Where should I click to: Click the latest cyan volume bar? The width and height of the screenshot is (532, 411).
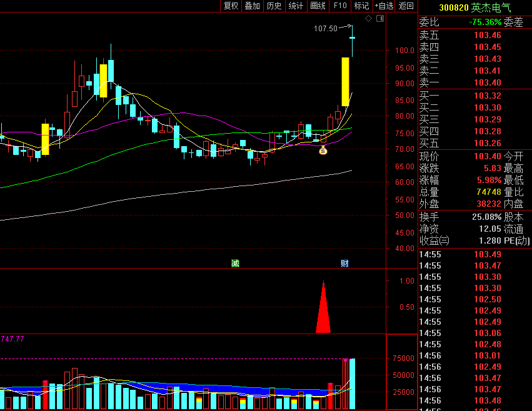(x=352, y=384)
